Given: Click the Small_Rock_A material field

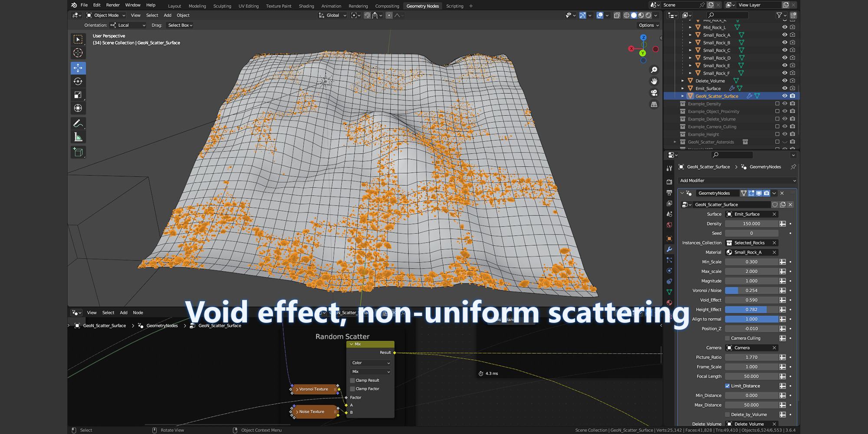Looking at the screenshot, I should tap(752, 252).
